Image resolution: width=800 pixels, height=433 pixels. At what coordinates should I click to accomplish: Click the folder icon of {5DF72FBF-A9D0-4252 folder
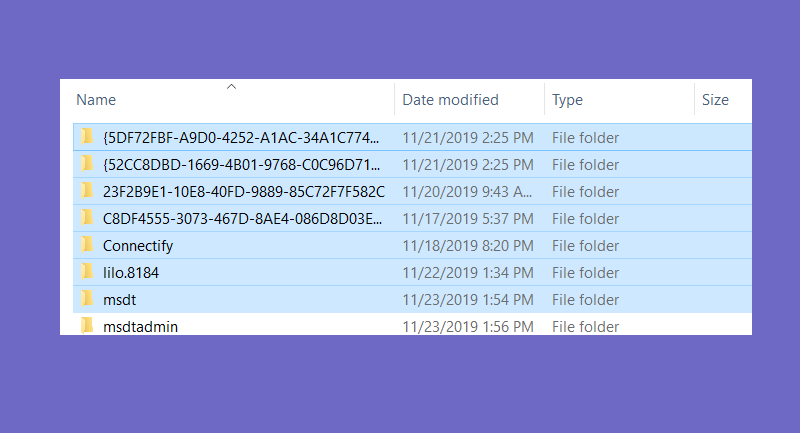click(x=87, y=137)
